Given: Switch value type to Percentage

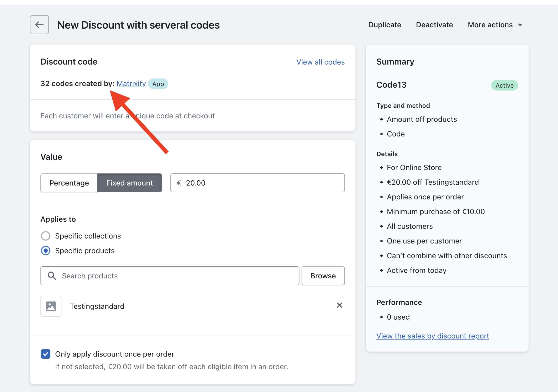Looking at the screenshot, I should point(69,183).
